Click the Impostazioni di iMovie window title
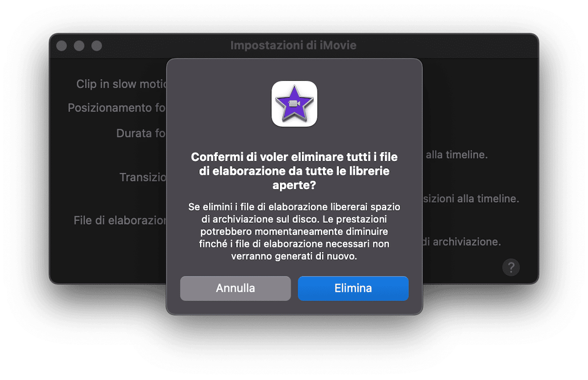Screen dimensions: 588x380 (294, 46)
